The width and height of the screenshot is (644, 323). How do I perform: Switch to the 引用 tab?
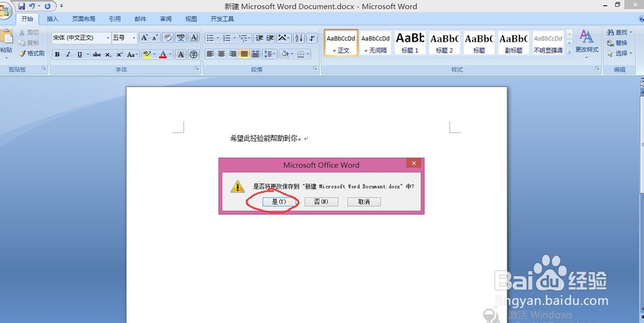tap(115, 19)
